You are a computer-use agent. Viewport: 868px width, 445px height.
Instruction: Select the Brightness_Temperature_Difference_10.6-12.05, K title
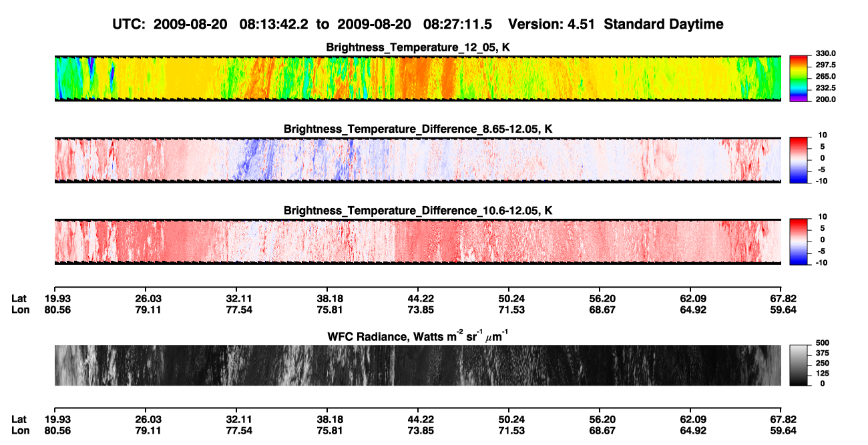[418, 210]
